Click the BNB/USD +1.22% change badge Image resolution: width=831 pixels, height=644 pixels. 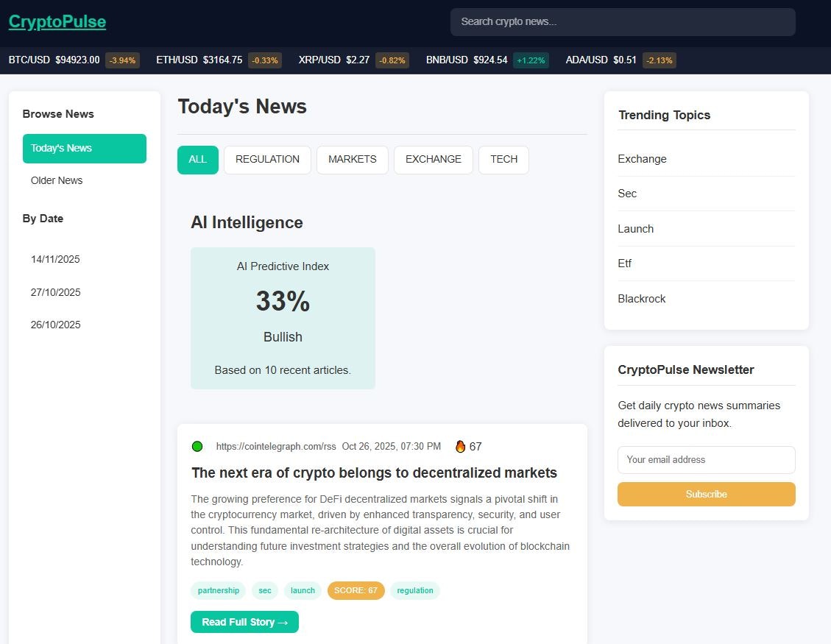[531, 60]
